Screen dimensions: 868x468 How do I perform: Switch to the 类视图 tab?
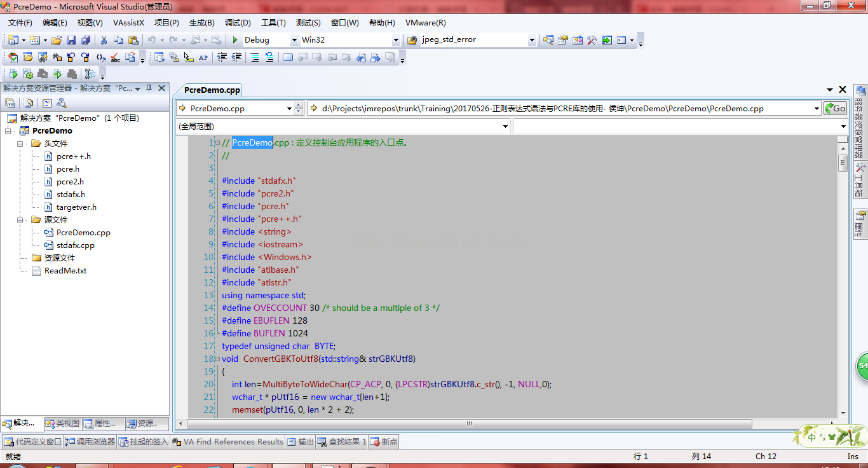point(63,423)
